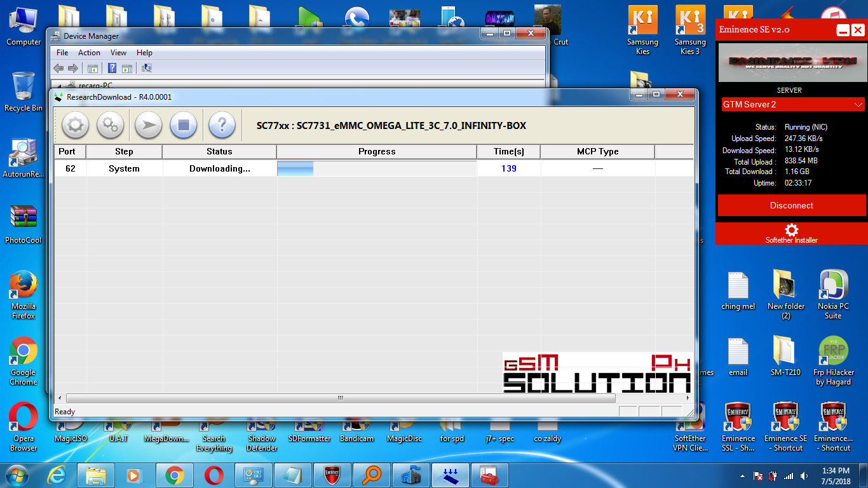This screenshot has width=868, height=488.
Task: Open SoftEther VPN Client desktop shortcut
Action: tap(690, 427)
